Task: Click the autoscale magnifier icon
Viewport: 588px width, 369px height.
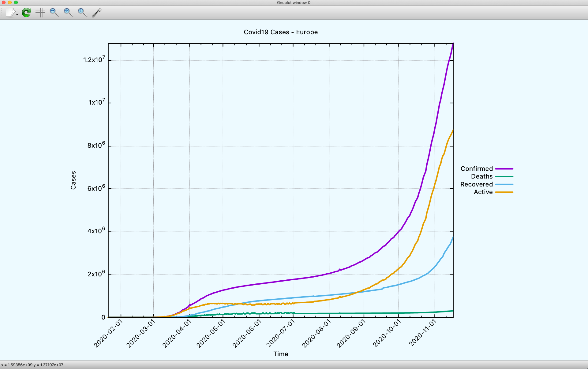Action: 82,13
